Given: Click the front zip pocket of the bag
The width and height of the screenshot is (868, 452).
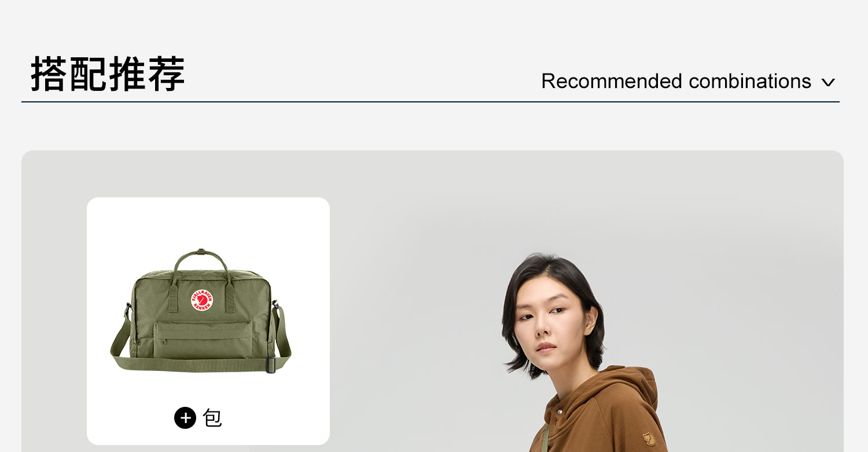Looking at the screenshot, I should (x=203, y=339).
